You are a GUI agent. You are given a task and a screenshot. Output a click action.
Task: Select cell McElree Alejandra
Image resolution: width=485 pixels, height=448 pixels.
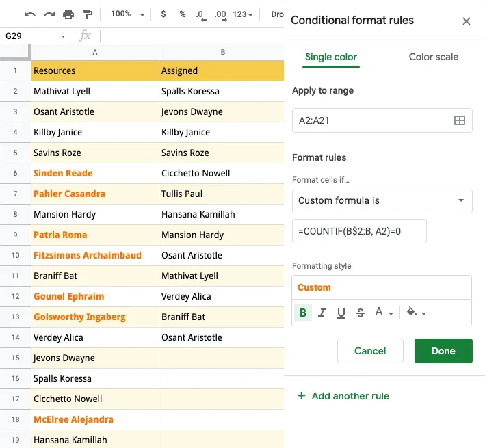coord(95,419)
